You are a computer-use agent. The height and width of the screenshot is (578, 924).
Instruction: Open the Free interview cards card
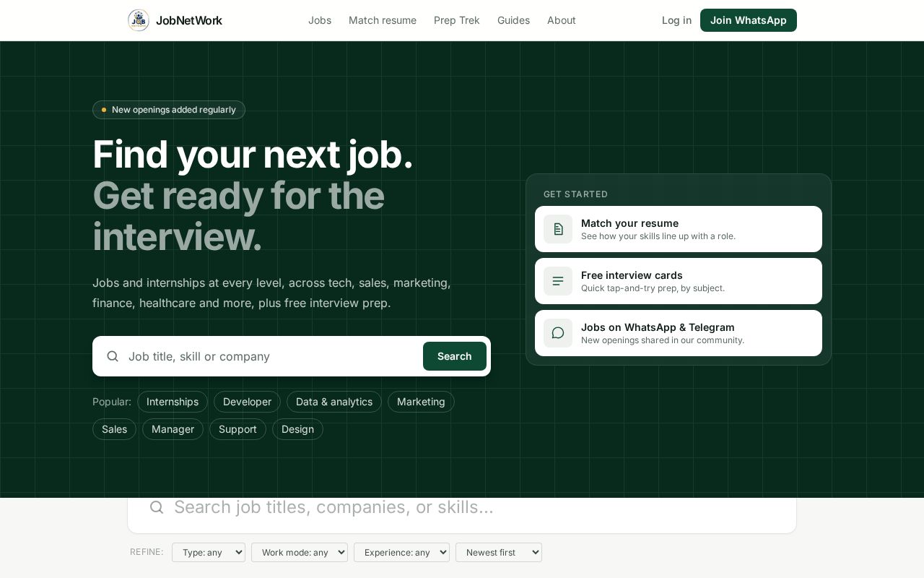pos(679,281)
